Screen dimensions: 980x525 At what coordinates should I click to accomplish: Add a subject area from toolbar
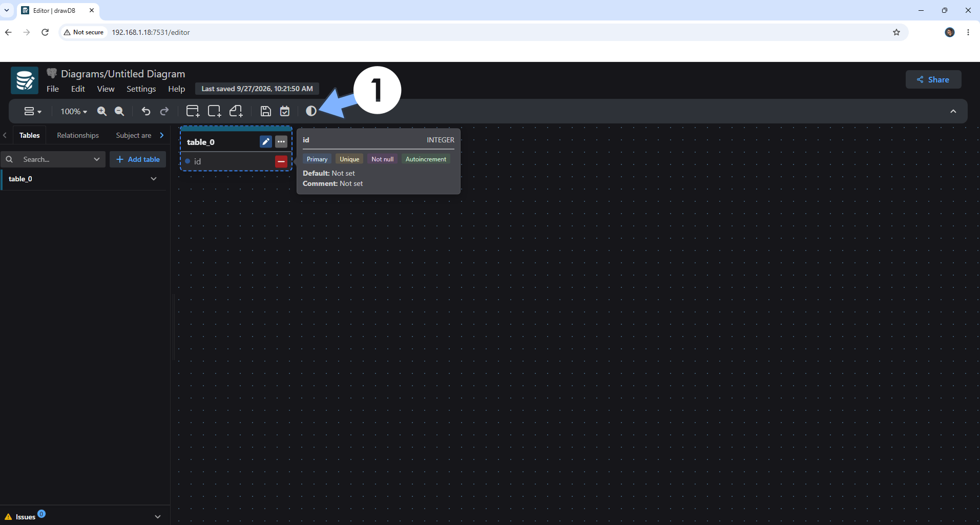pyautogui.click(x=214, y=111)
